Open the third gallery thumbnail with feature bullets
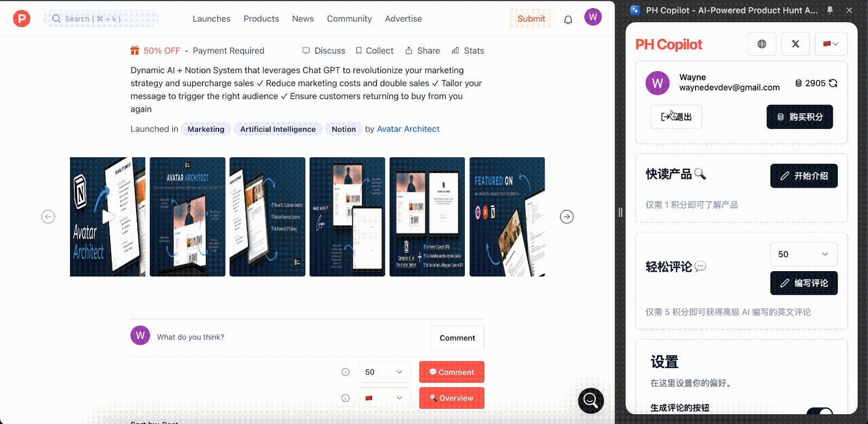 (267, 217)
